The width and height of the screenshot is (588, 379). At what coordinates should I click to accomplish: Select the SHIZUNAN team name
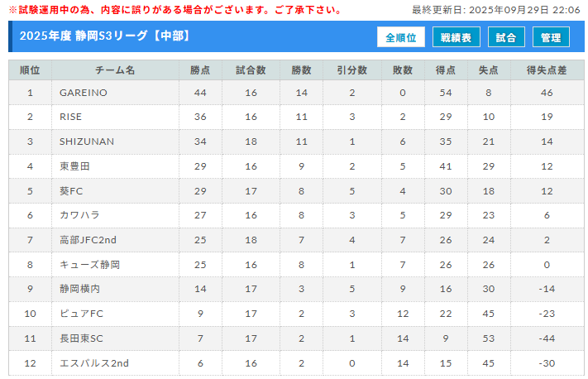(87, 142)
